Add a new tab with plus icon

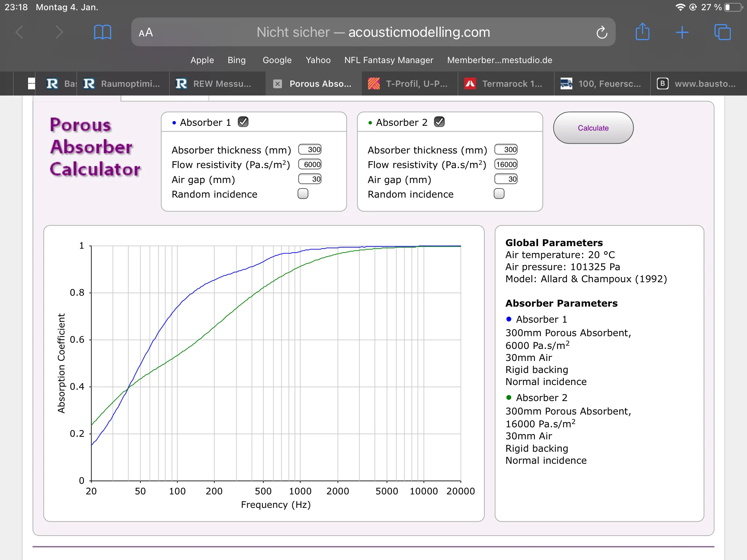pos(682,32)
